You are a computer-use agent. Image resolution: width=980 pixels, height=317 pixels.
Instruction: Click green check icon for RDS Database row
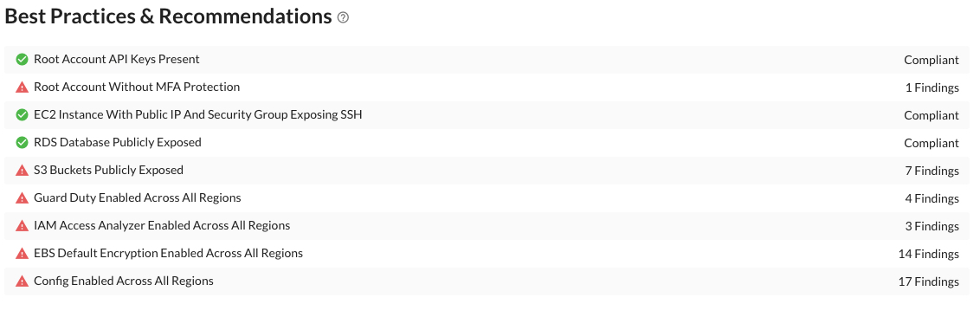click(22, 143)
